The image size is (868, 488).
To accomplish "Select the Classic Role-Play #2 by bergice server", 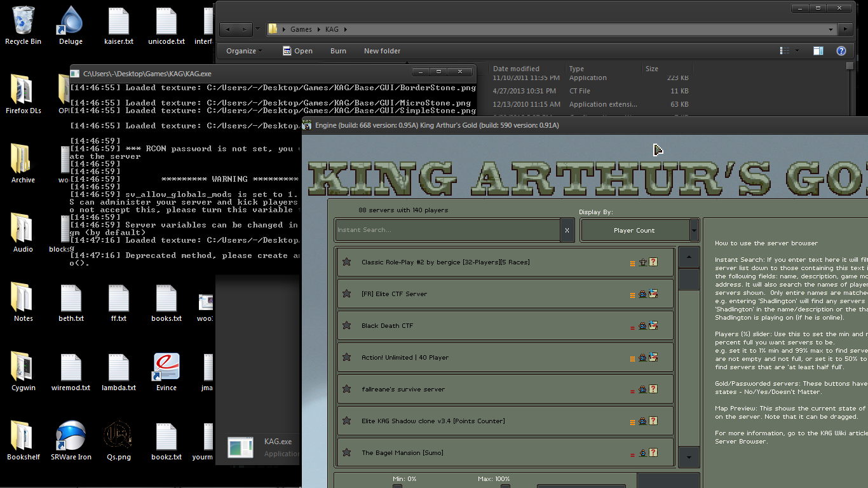I will (x=505, y=262).
